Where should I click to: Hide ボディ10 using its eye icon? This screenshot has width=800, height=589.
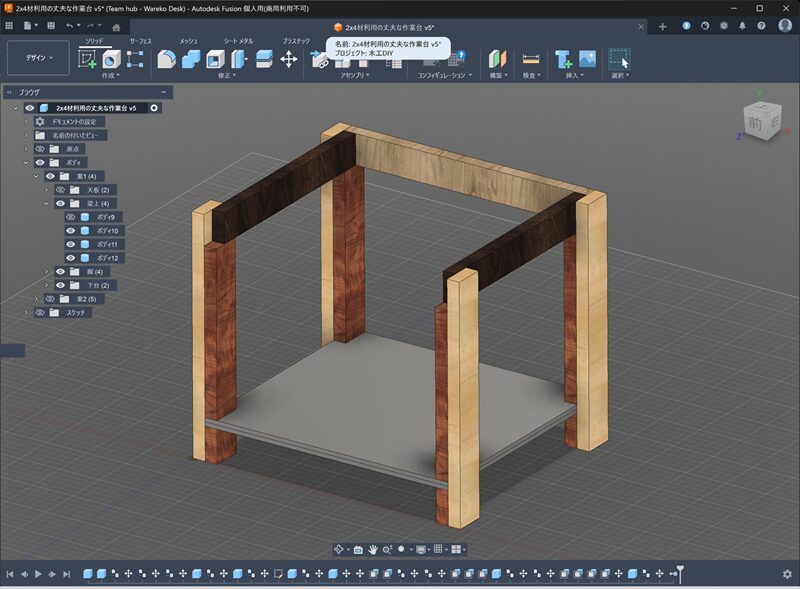tap(71, 231)
